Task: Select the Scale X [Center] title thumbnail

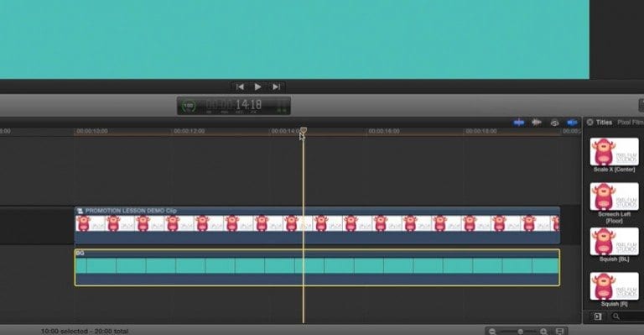Action: click(x=614, y=152)
